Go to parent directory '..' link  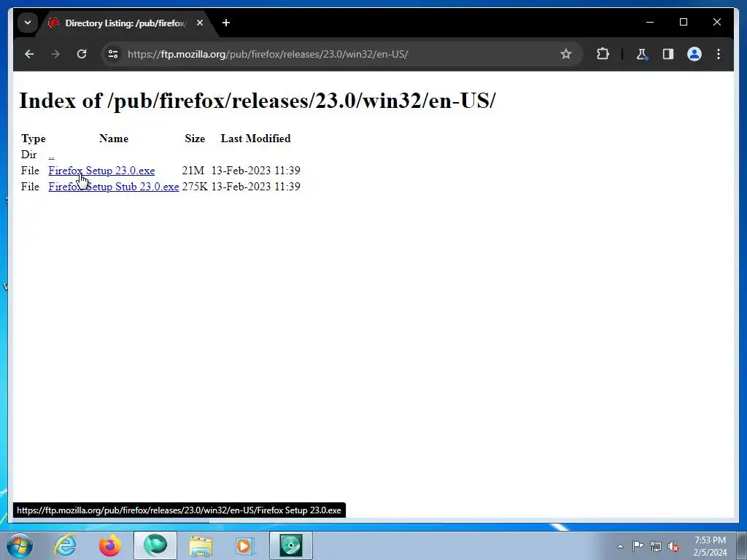(52, 155)
